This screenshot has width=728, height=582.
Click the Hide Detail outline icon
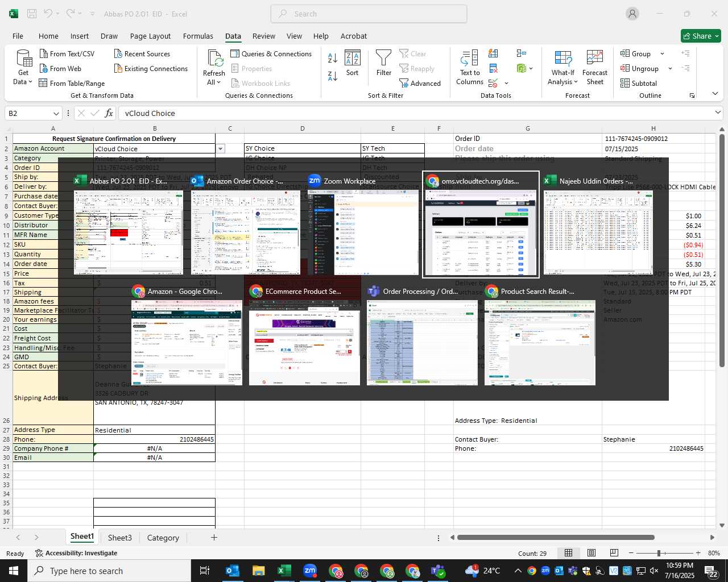[x=686, y=68]
